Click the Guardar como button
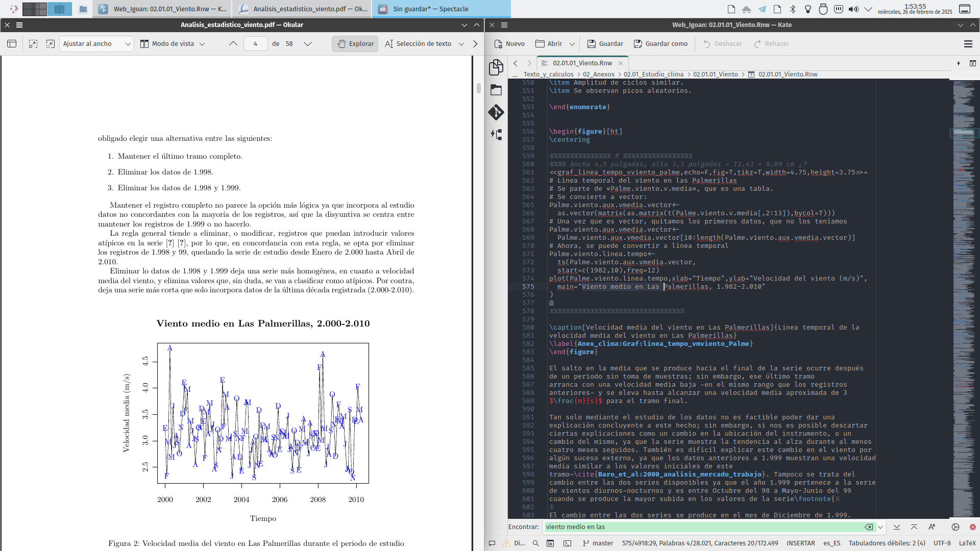Viewport: 980px width, 551px height. coord(660,44)
